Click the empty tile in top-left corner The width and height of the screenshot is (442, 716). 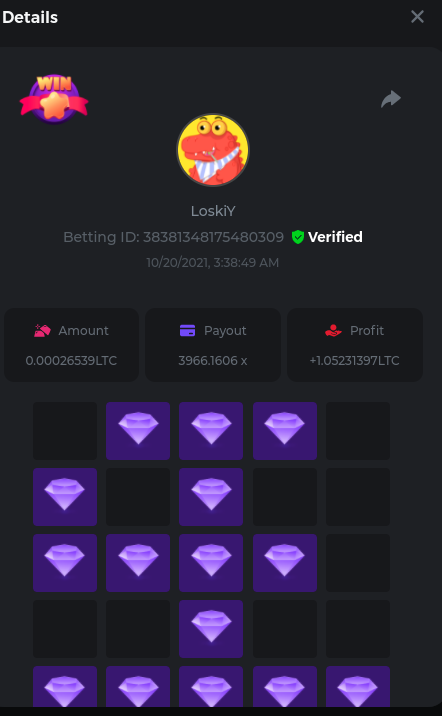(65, 431)
